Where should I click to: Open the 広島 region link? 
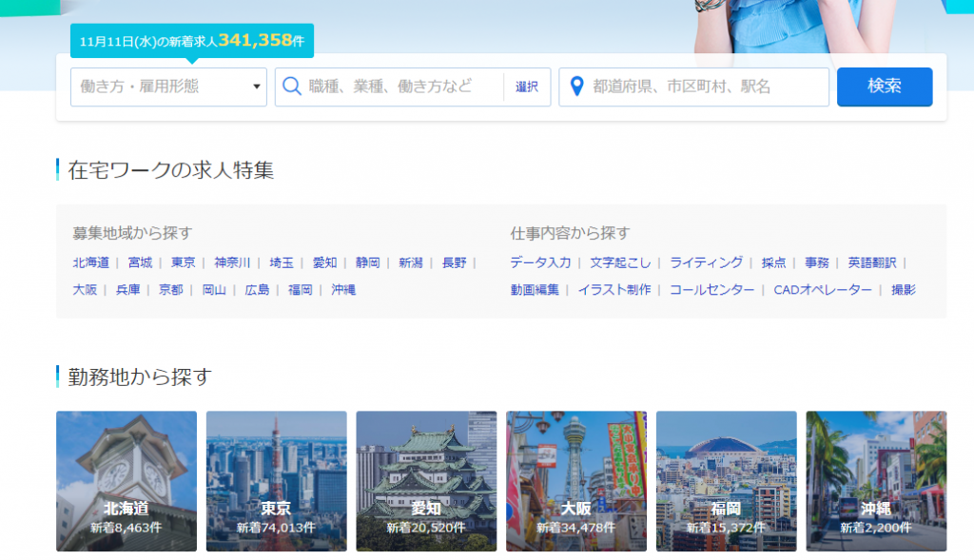pos(257,289)
